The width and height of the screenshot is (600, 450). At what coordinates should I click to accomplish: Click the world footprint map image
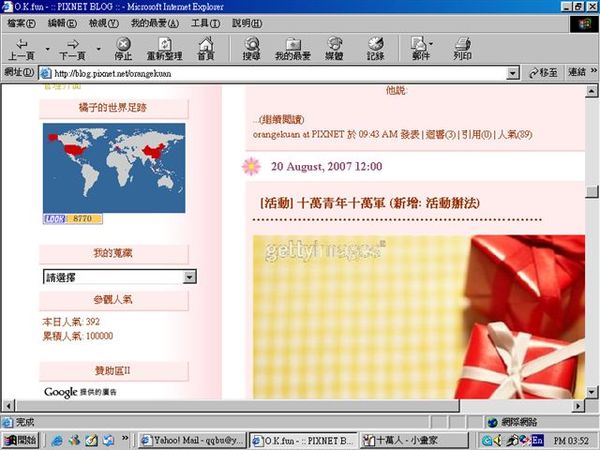click(114, 168)
